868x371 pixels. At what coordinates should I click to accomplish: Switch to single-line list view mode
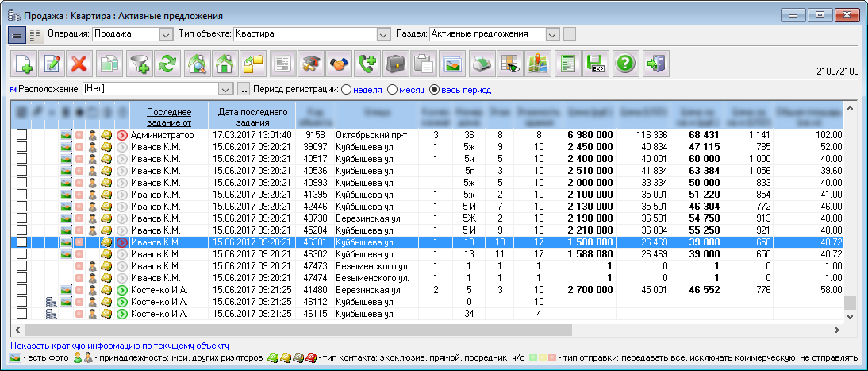coord(17,35)
